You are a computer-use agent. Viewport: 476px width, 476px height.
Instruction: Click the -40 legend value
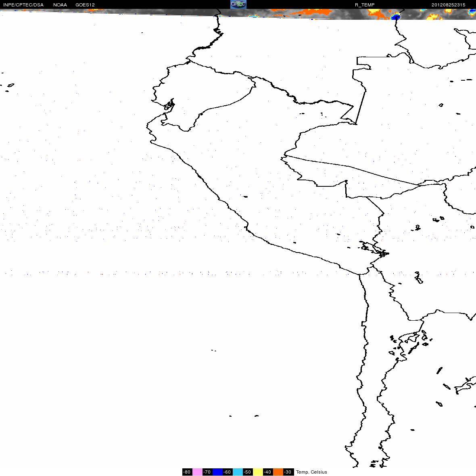[x=267, y=472]
